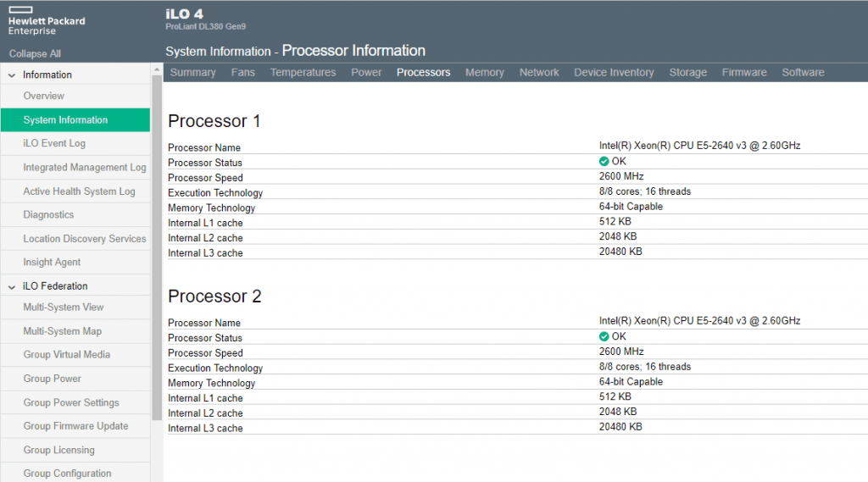Screen dimensions: 868x482
Task: Open Insight Agent page
Action: tap(75, 263)
